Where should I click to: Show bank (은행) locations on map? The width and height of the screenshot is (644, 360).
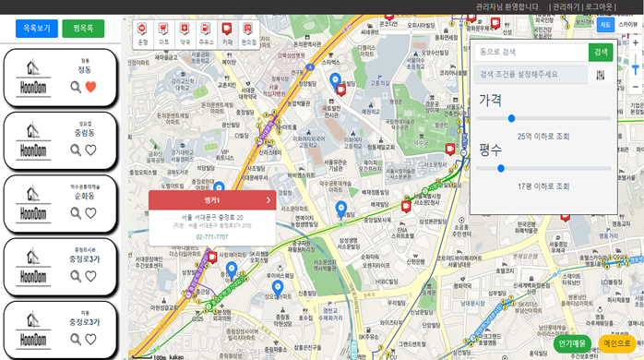coord(142,34)
